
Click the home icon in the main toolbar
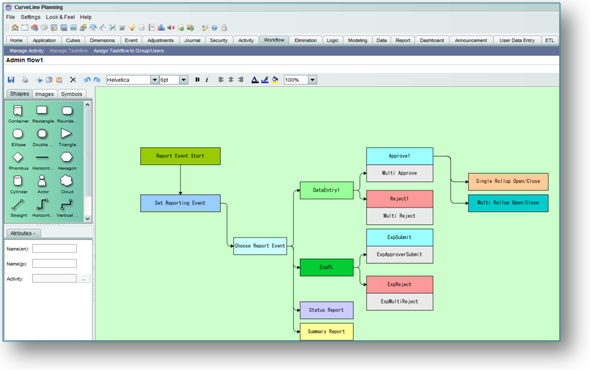tap(15, 27)
